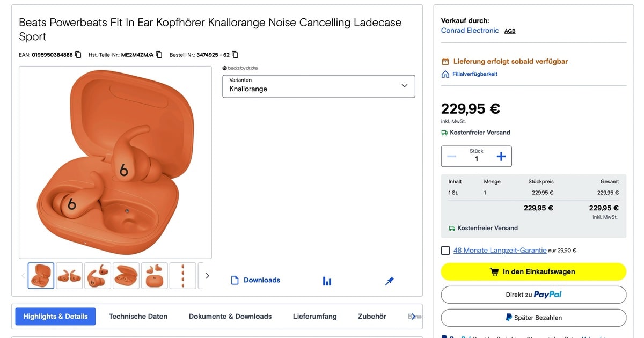Decrease quantity with minus icon

point(451,157)
